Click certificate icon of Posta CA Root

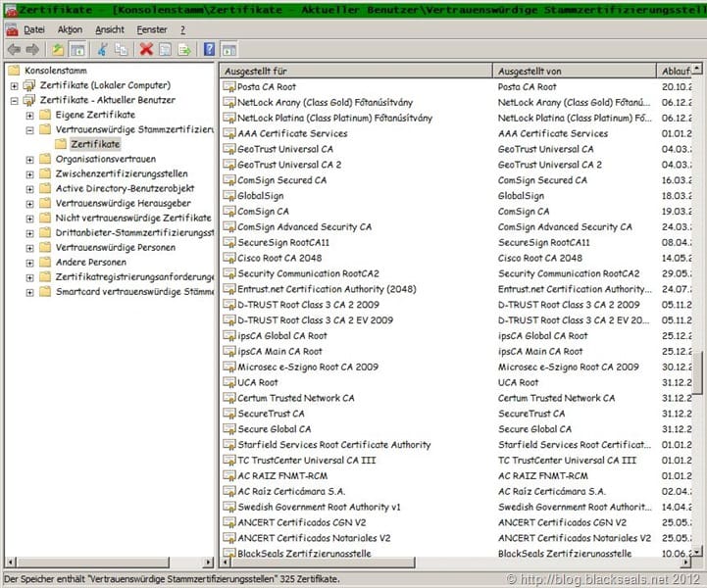click(x=229, y=86)
